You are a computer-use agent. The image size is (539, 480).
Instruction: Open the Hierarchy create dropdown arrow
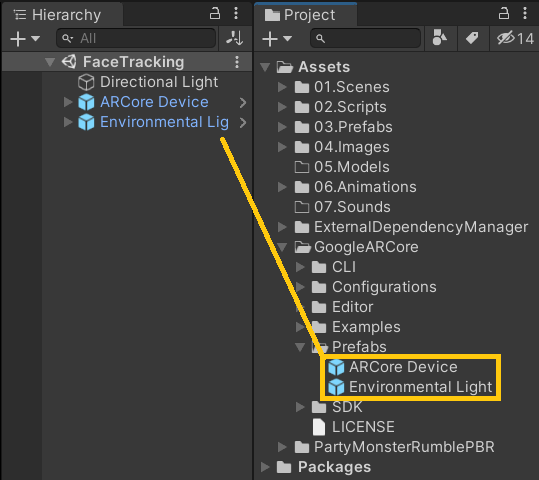[35, 38]
